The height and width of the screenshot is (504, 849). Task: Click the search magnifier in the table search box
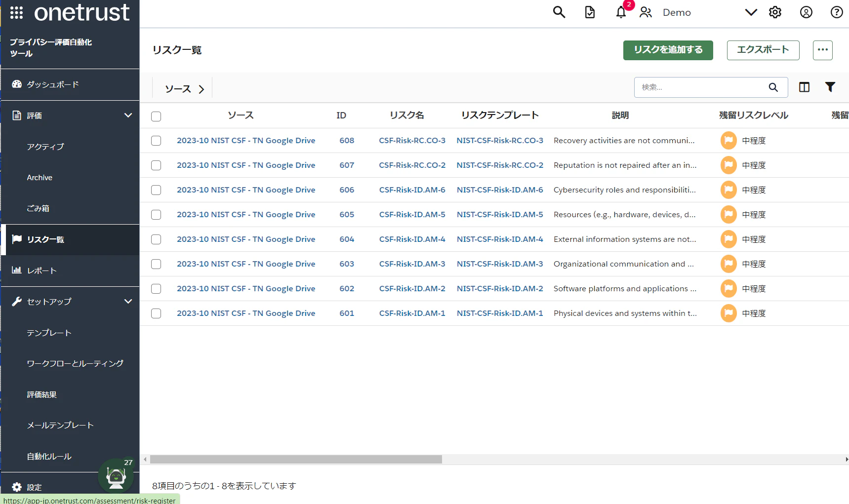tap(773, 87)
